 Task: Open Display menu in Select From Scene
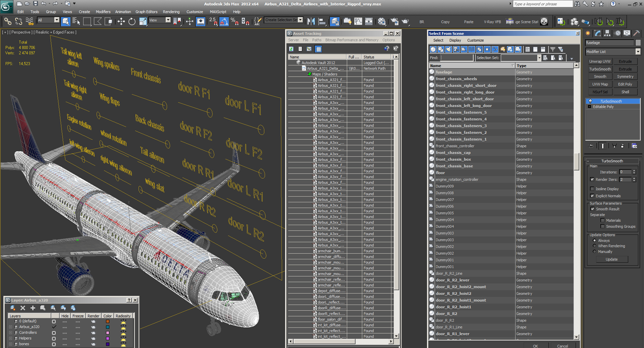[x=455, y=40]
